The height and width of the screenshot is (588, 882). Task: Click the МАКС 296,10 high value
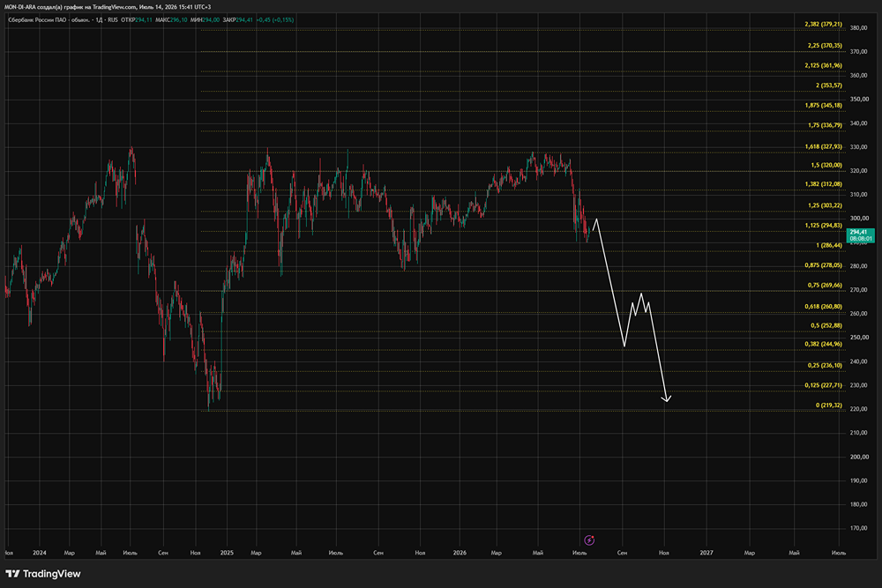coord(171,19)
